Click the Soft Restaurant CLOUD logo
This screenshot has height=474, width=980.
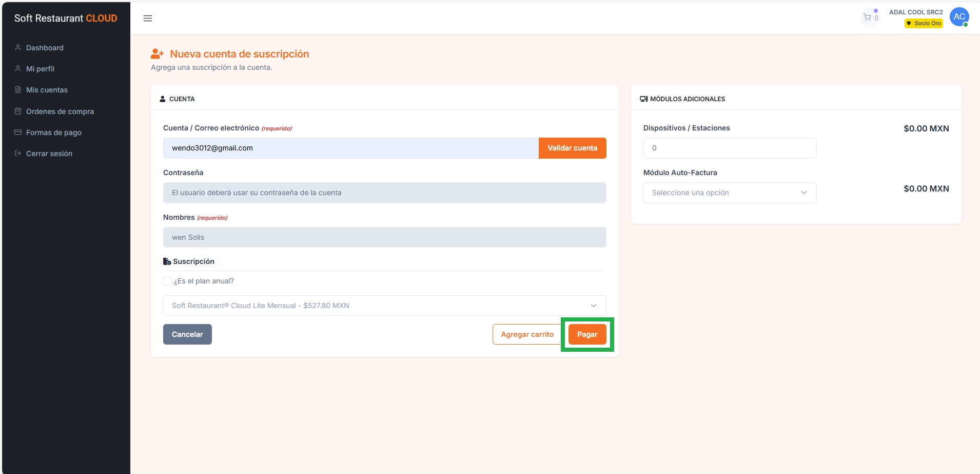66,18
